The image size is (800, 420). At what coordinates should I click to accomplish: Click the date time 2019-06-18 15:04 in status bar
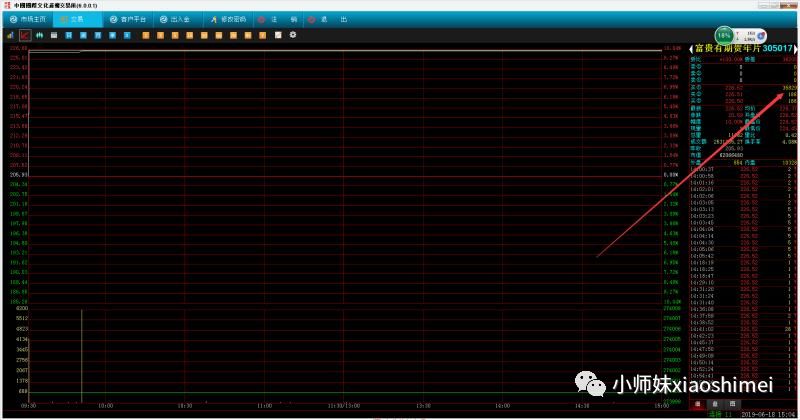point(768,415)
